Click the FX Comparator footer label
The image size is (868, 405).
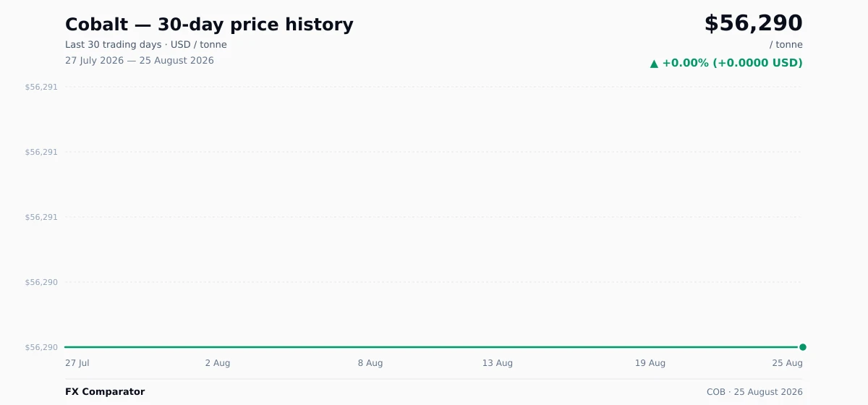tap(105, 392)
